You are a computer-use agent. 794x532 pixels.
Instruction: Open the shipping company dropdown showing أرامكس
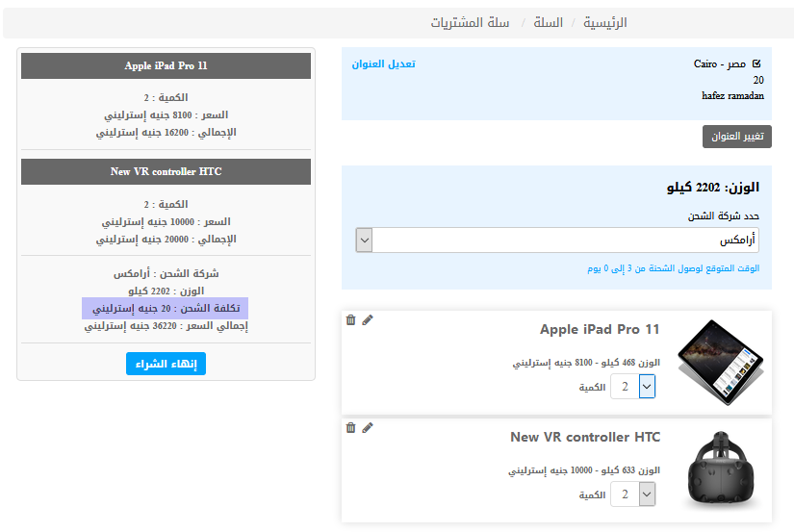557,240
